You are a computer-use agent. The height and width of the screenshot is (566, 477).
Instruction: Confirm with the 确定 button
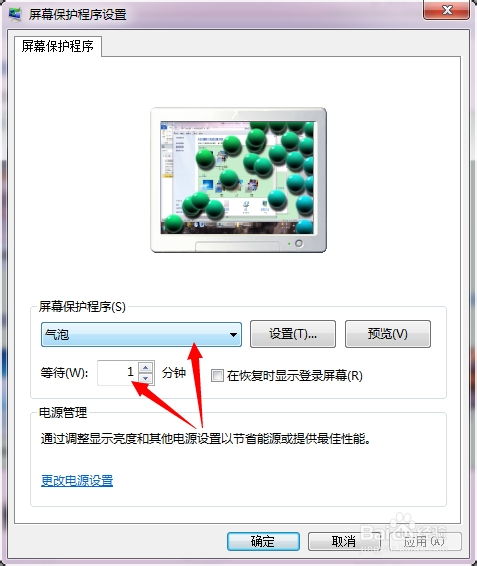pos(263,541)
